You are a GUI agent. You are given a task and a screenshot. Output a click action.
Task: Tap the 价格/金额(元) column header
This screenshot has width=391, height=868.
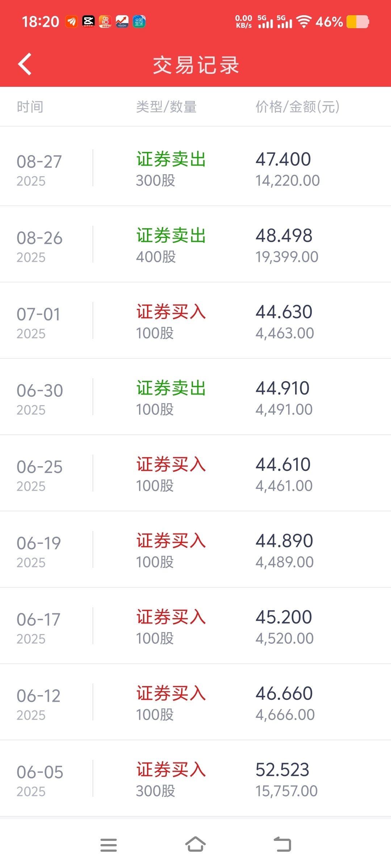pyautogui.click(x=298, y=107)
